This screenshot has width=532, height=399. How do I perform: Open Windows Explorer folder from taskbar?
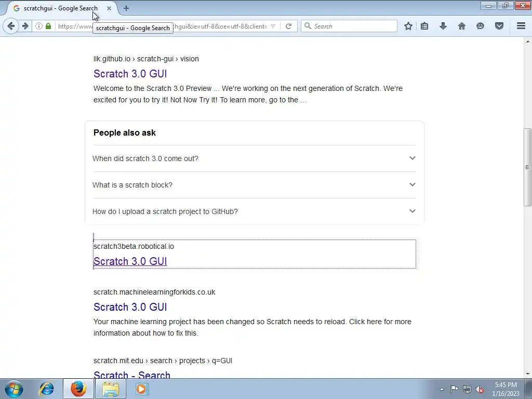click(111, 389)
